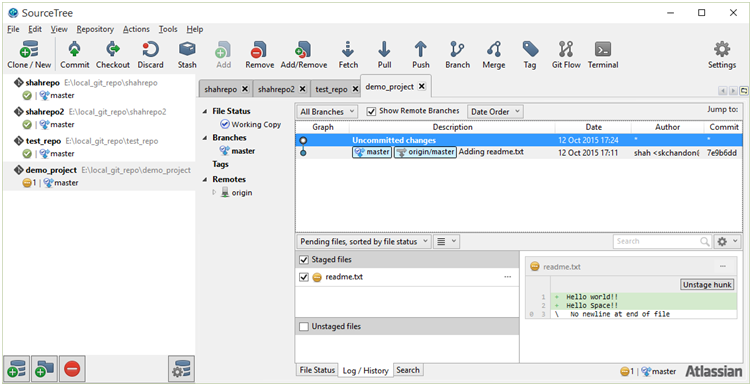This screenshot has width=752, height=386.
Task: Click add repository icon at bottom left
Action: click(16, 369)
